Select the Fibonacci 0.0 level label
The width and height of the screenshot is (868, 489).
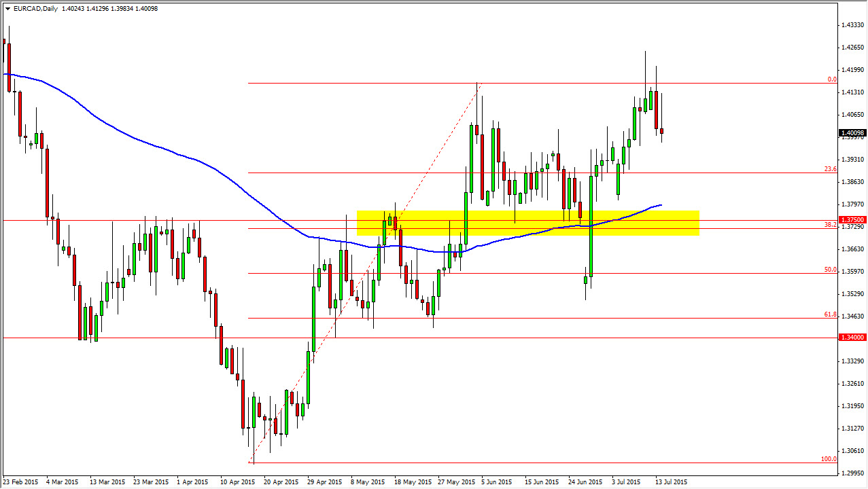click(832, 79)
